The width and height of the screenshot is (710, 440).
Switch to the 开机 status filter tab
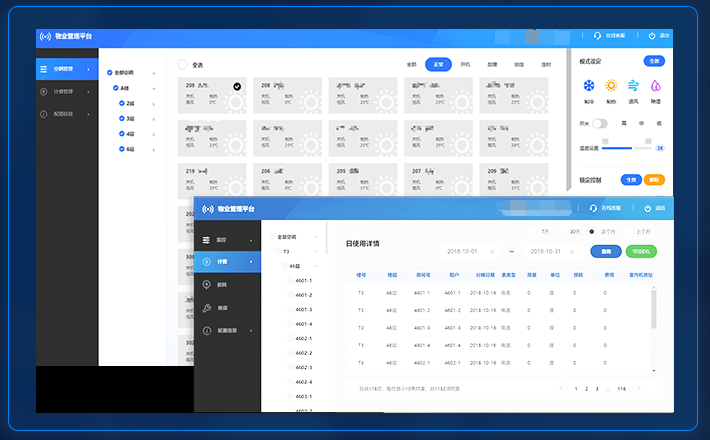point(465,64)
